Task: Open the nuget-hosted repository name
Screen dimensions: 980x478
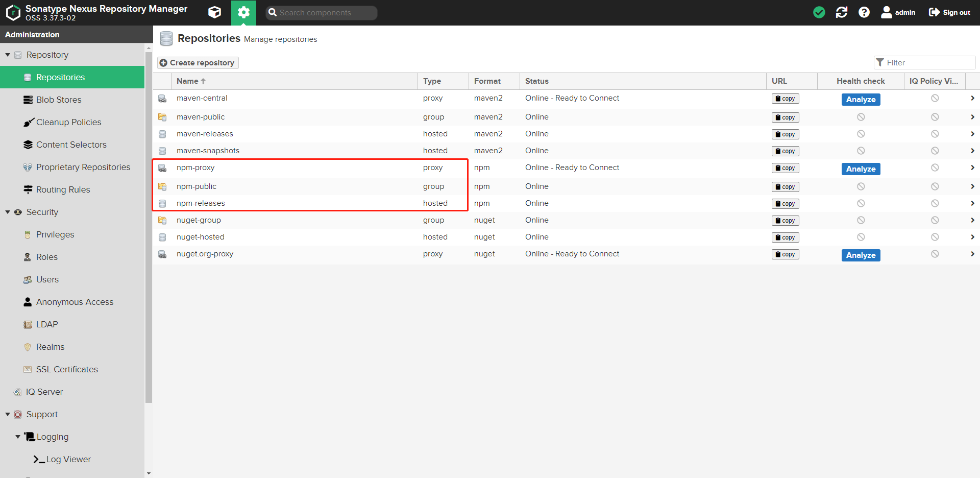Action: point(201,237)
